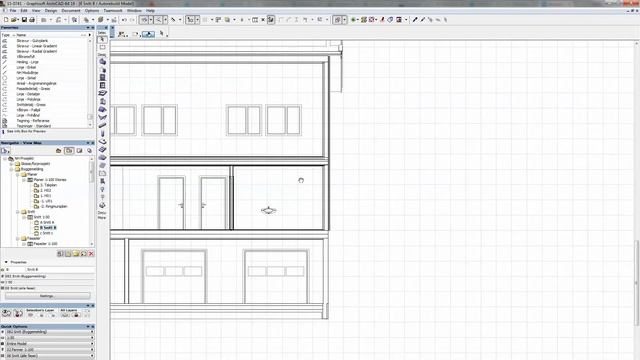
Task: Switch Navigator to Project Map
Action: coord(59,151)
